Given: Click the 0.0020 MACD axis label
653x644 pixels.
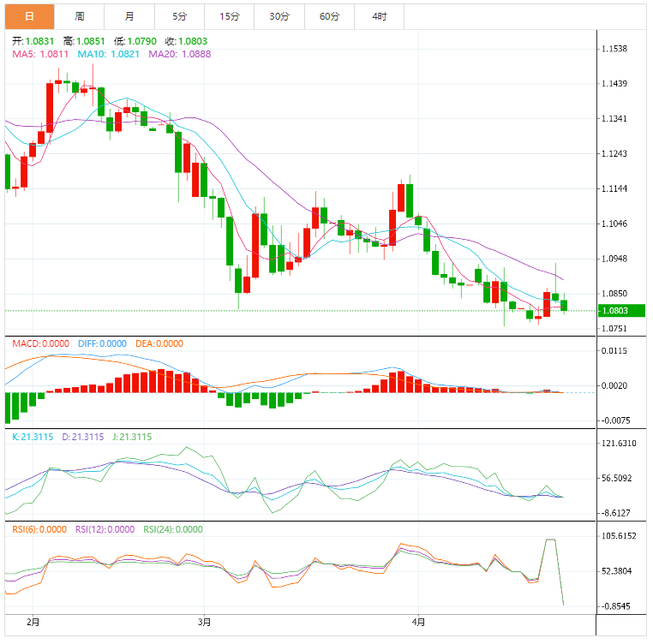Looking at the screenshot, I should (614, 385).
